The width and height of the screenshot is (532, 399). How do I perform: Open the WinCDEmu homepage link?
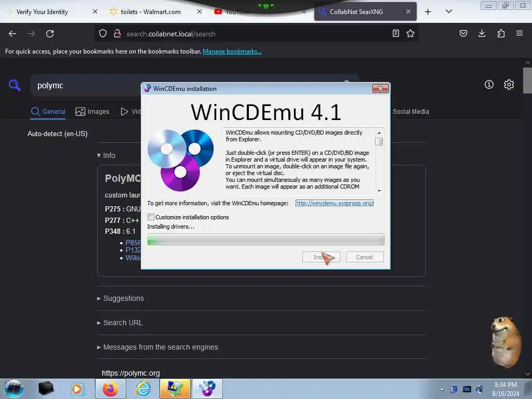(x=334, y=203)
